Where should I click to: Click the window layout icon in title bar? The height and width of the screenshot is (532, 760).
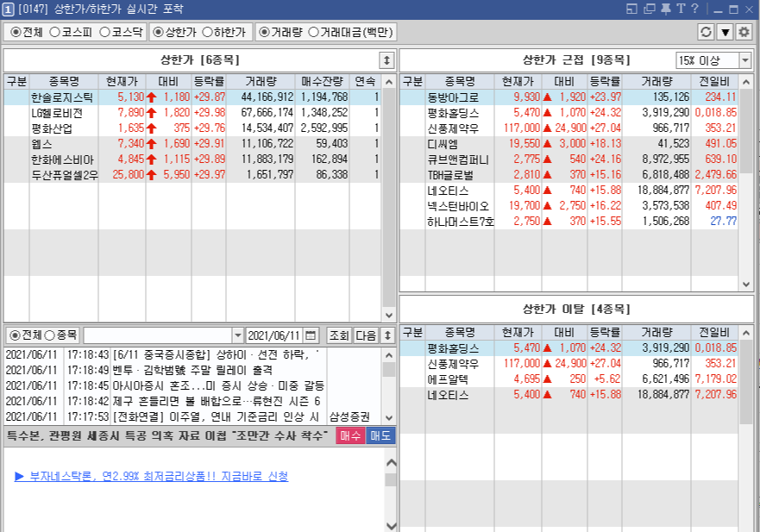(x=631, y=9)
